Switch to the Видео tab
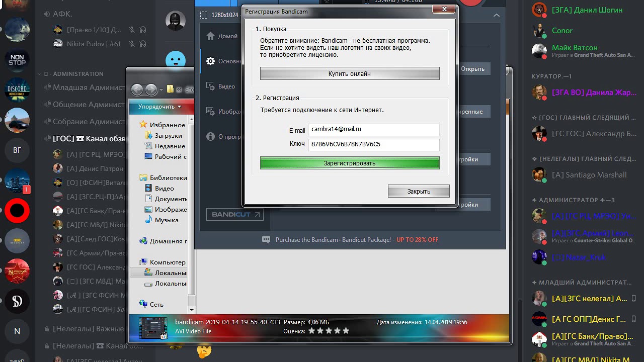This screenshot has height=362, width=644. click(x=221, y=86)
